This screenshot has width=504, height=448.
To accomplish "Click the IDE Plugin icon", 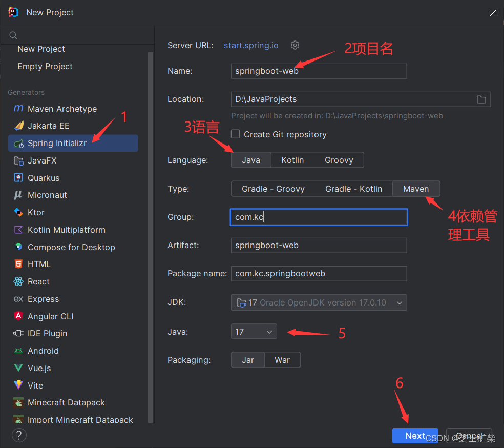I will pyautogui.click(x=18, y=333).
